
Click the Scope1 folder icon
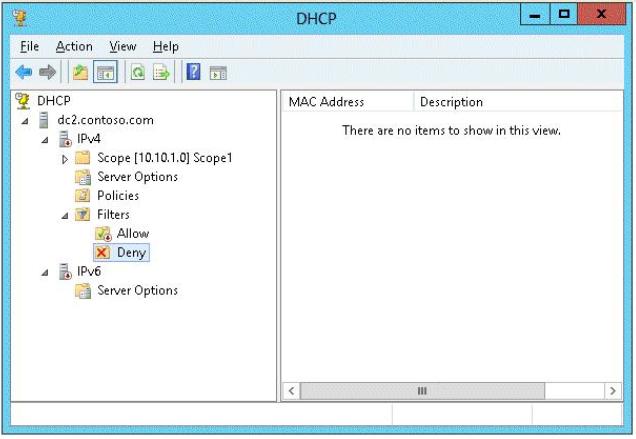point(83,157)
